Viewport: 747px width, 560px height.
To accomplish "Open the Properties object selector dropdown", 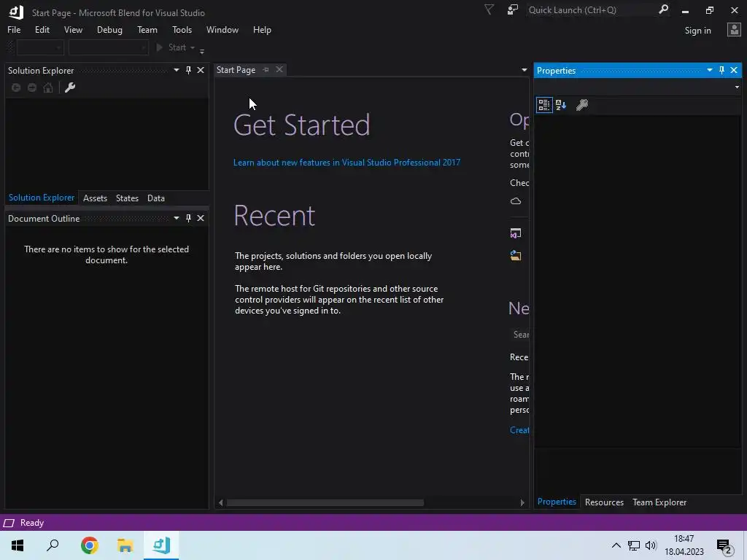I will [x=737, y=87].
